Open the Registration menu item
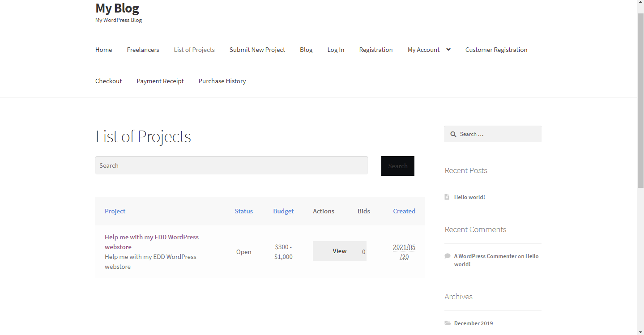The height and width of the screenshot is (335, 644). click(376, 50)
